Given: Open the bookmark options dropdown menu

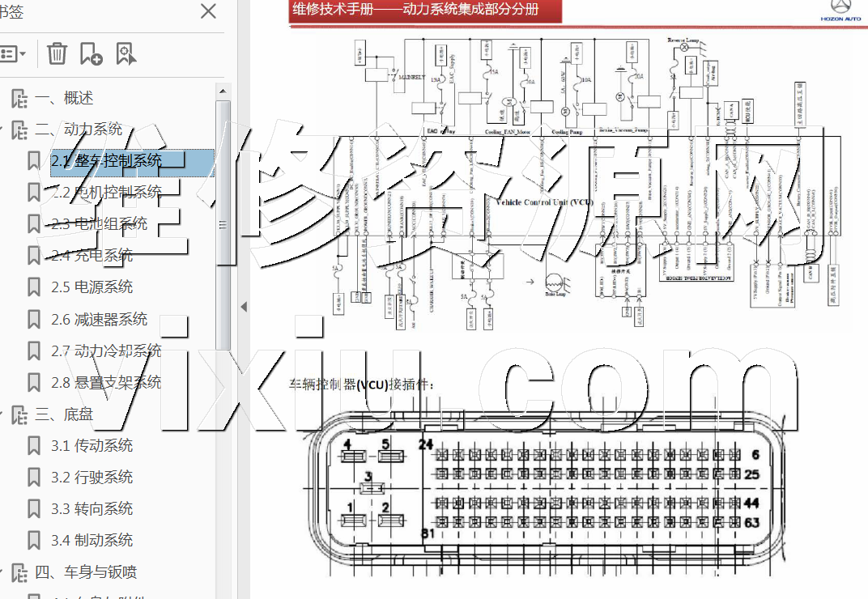Looking at the screenshot, I should click(13, 54).
